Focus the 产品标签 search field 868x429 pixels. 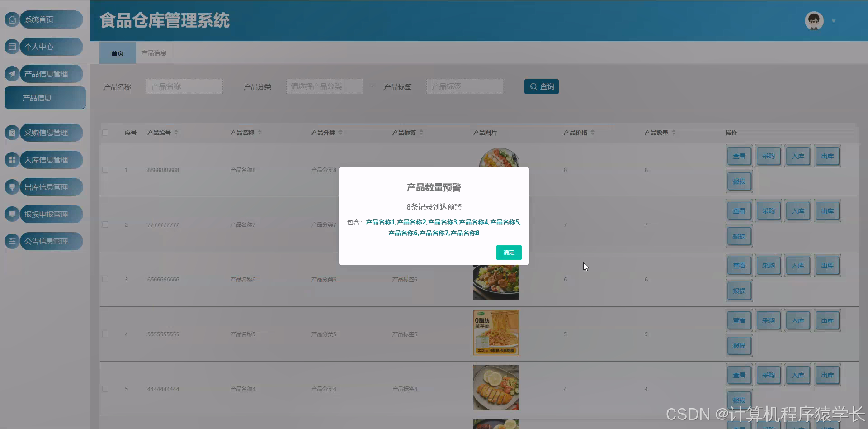coord(465,86)
